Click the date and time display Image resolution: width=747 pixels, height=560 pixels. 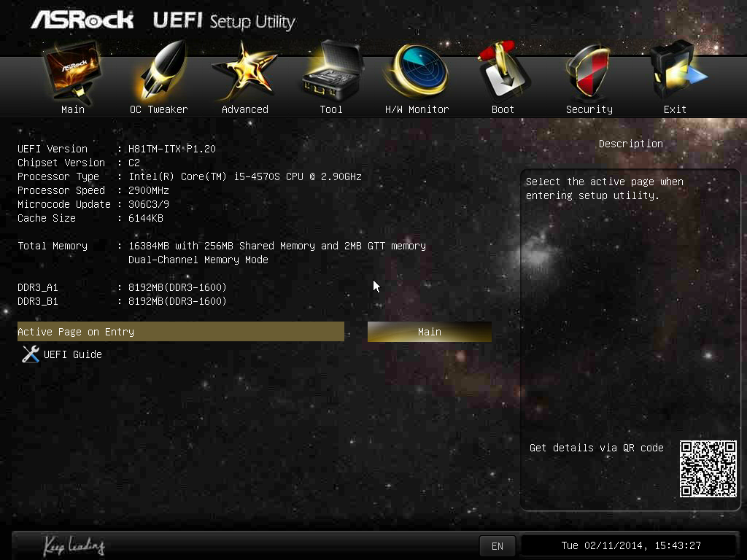point(630,545)
